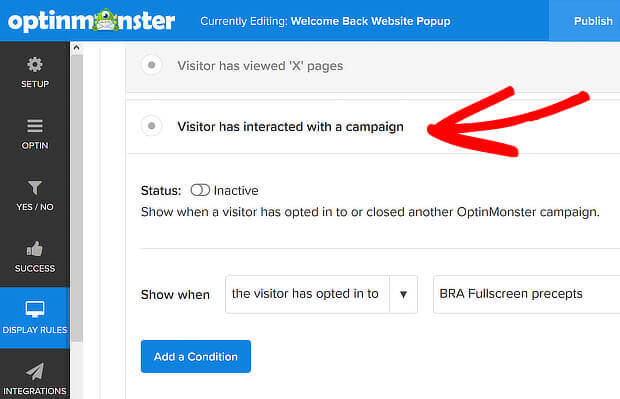The height and width of the screenshot is (399, 620).
Task: Click the Add a Condition button
Action: coord(196,356)
